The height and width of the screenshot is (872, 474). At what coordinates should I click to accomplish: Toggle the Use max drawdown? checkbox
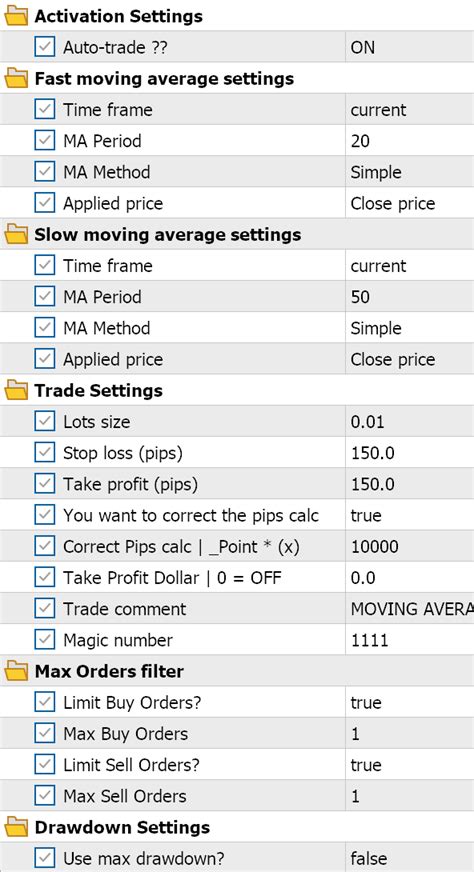[45, 858]
